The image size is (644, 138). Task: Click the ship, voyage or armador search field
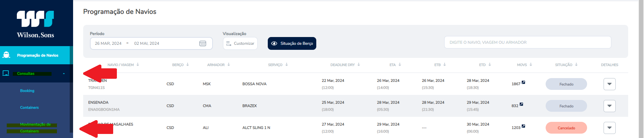pos(527,42)
